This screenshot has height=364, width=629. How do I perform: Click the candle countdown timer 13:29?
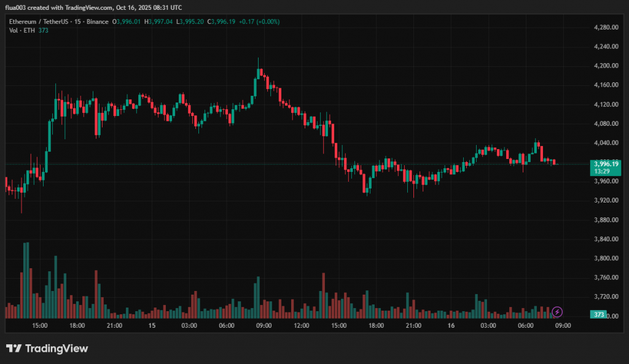(x=602, y=171)
